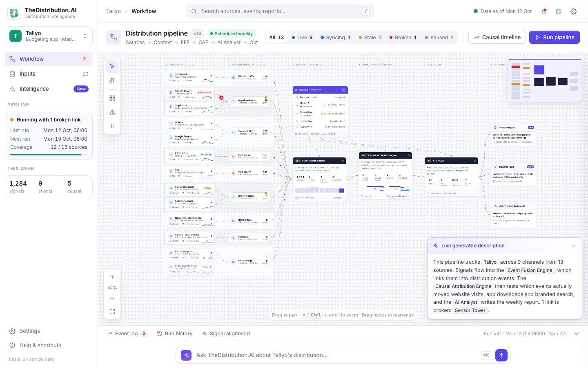
Task: Click the send arrow button
Action: 501,355
